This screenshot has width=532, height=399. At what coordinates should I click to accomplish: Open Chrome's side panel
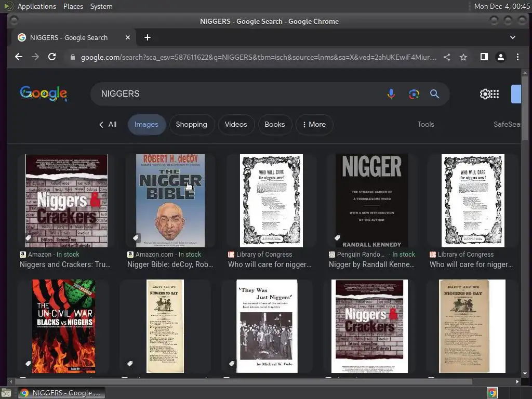[x=484, y=57]
